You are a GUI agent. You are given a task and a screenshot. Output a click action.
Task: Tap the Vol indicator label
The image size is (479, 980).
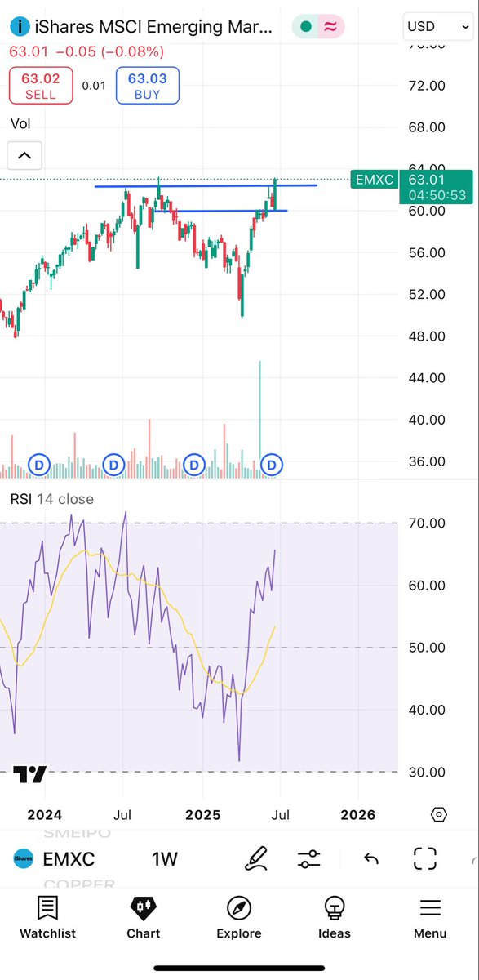point(20,123)
